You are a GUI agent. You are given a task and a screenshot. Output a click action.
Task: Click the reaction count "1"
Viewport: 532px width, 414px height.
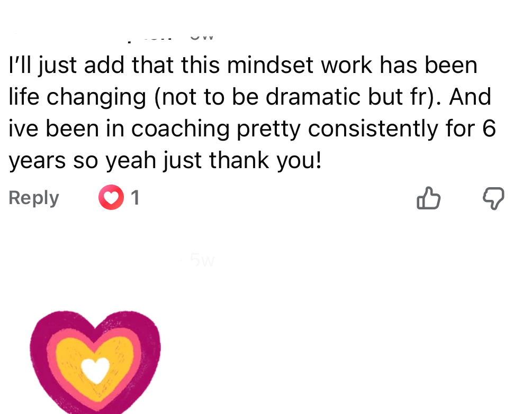click(x=135, y=198)
